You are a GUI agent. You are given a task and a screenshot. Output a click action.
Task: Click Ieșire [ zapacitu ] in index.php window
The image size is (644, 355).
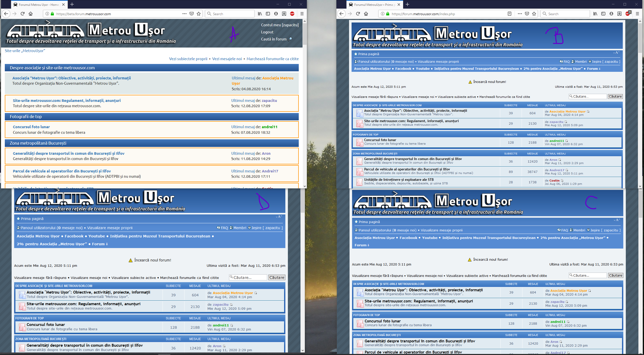click(606, 61)
